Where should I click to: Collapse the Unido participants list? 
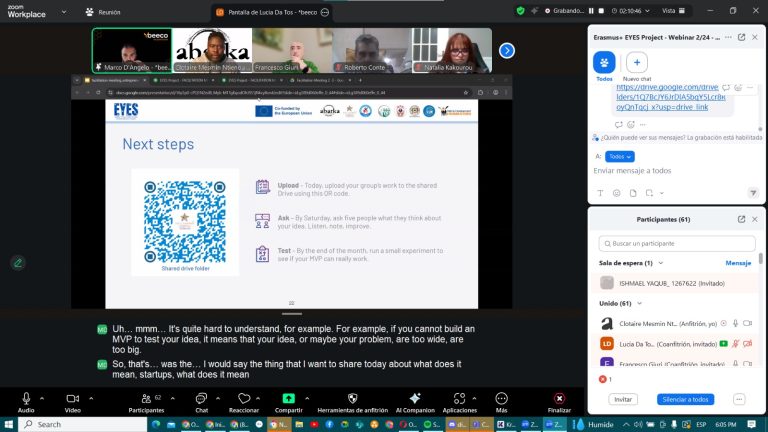tap(638, 303)
